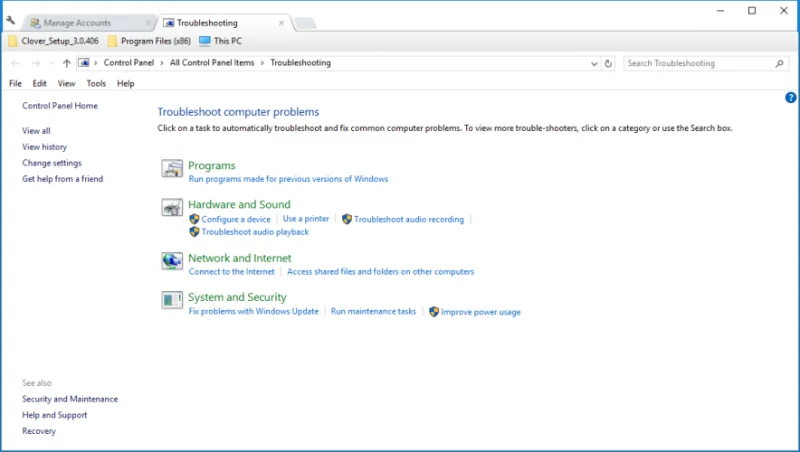Click the Troubleshooting breadcrumb segment
Screen dimensions: 800x452
click(301, 63)
